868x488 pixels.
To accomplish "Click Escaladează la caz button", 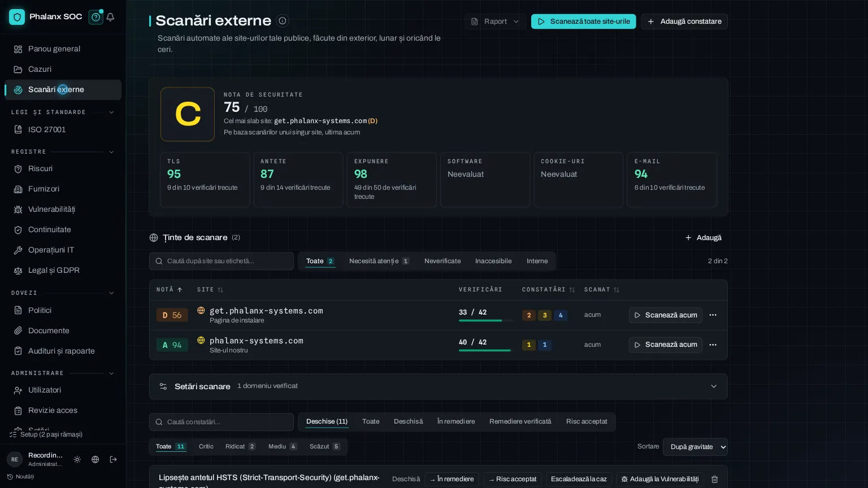I will (579, 479).
